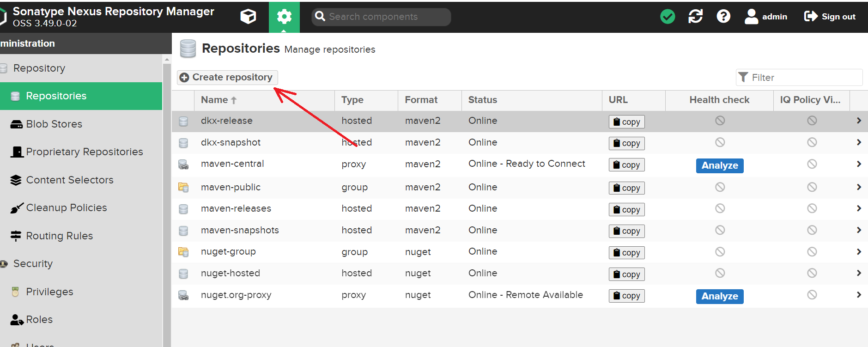Open the maven-central row chevron
The image size is (868, 347).
[x=859, y=164]
